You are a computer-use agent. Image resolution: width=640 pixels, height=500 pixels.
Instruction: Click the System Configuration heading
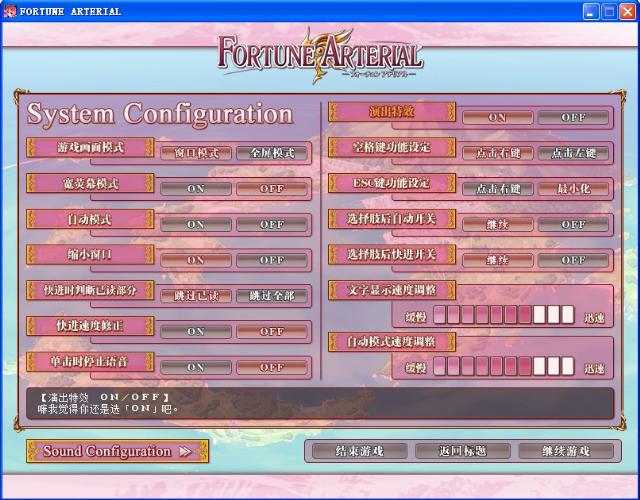click(x=160, y=114)
